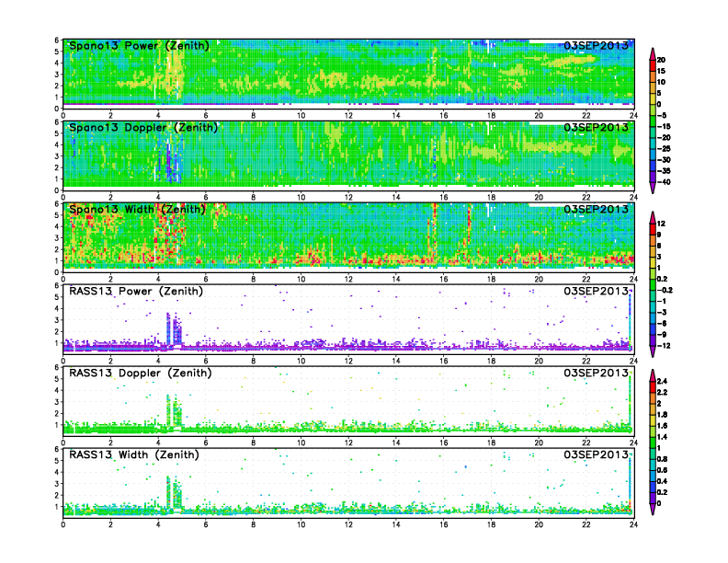Viewport: 728px width, 563px height.
Task: Click the 03SEP2013 date in RASS13 Doppler panel
Action: (x=596, y=373)
